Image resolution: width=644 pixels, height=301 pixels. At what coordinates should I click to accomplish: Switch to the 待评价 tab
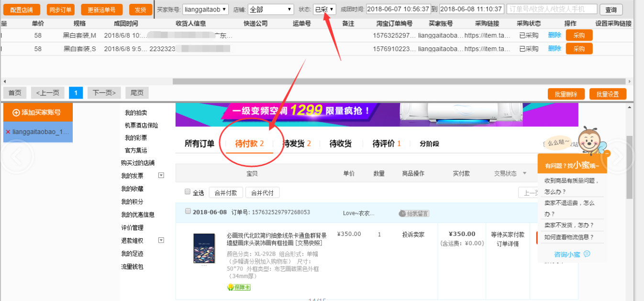click(387, 144)
